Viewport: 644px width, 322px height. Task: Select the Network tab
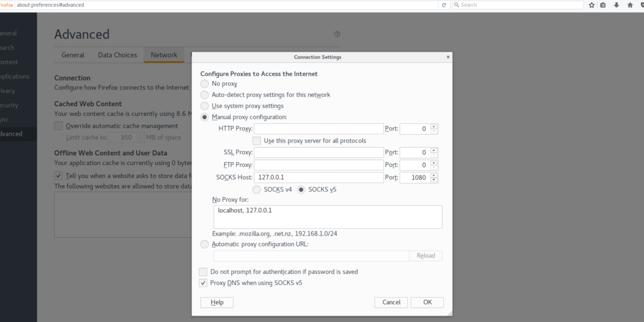[x=164, y=55]
